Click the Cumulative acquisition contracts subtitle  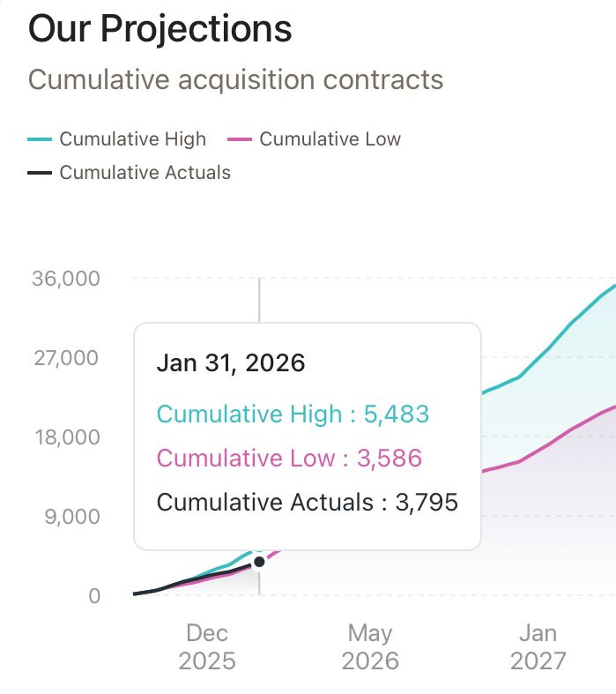pyautogui.click(x=235, y=79)
